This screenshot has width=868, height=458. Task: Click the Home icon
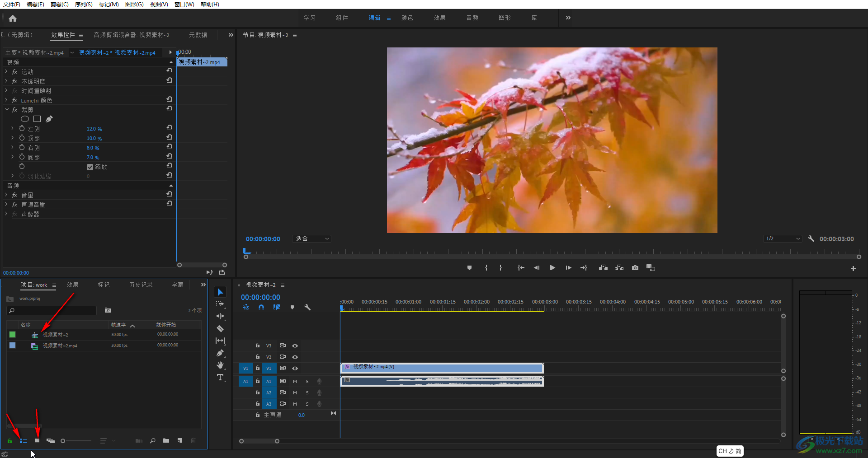coord(13,19)
